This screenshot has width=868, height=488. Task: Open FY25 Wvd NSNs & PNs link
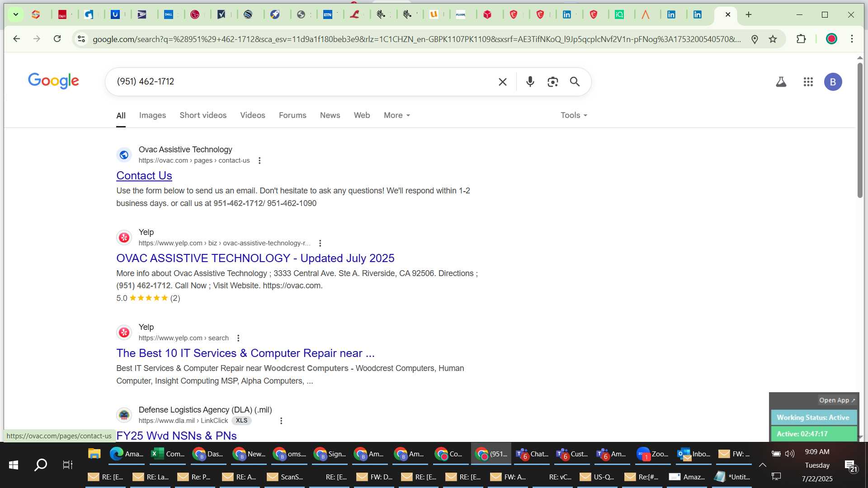[x=176, y=436]
